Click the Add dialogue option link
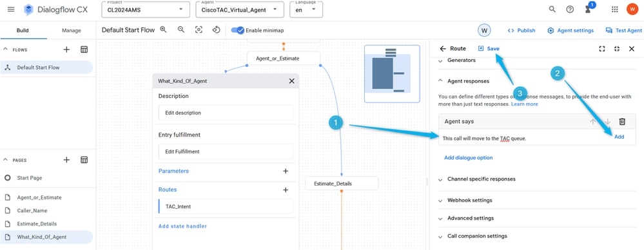Viewport: 644px width, 250px height. point(468,158)
